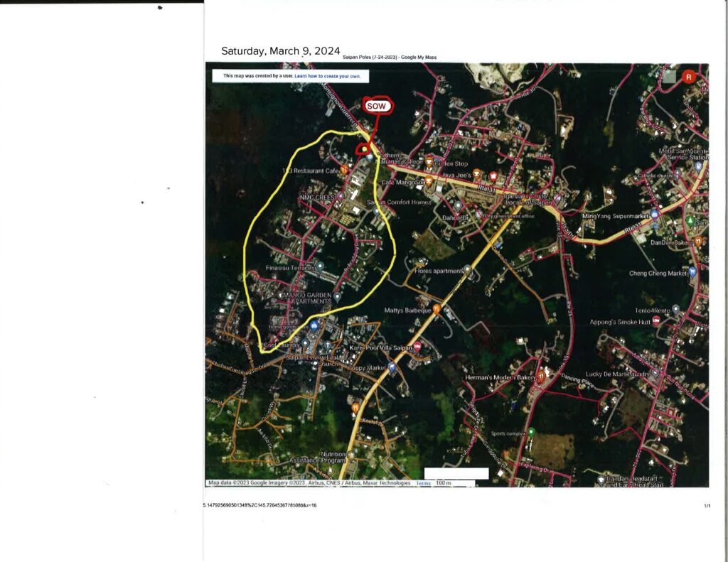Select the Flores apartment map marker
Image resolution: width=728 pixels, height=562 pixels.
467,270
